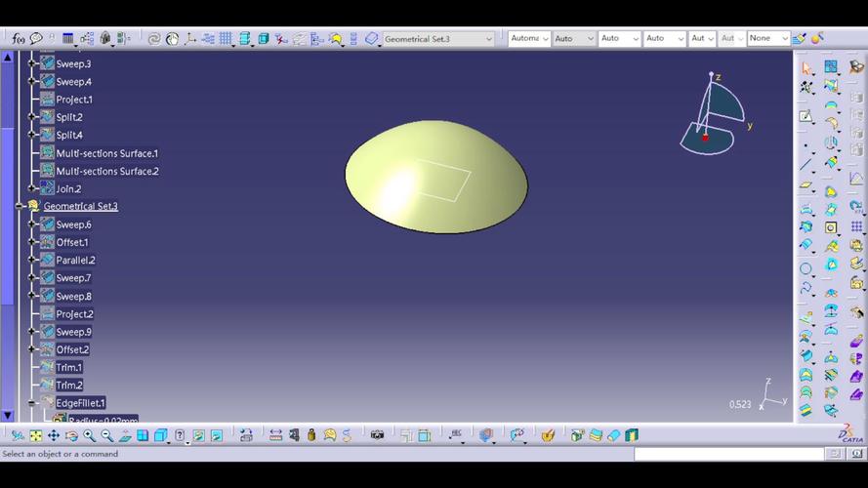Open the Design Table tool
This screenshot has width=868, height=488.
coord(68,39)
